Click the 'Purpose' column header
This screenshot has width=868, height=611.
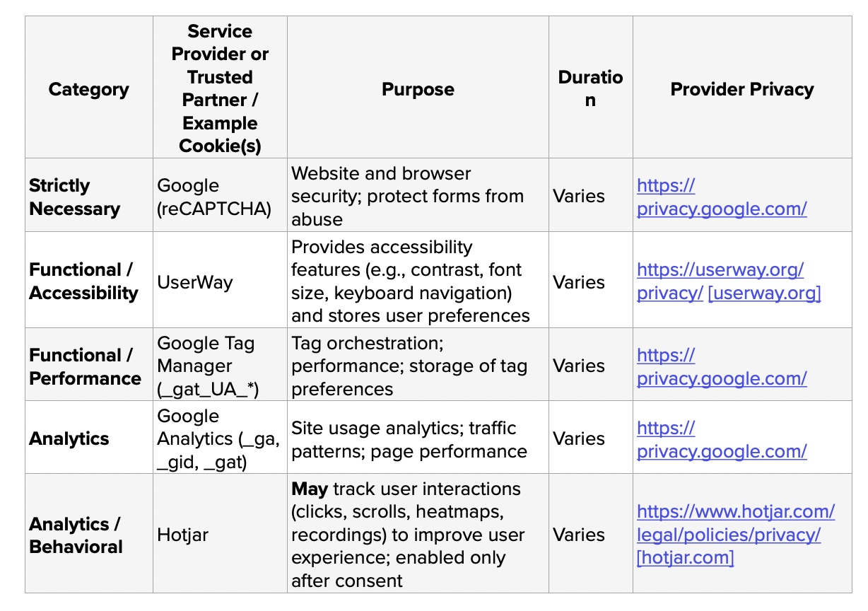tap(418, 89)
